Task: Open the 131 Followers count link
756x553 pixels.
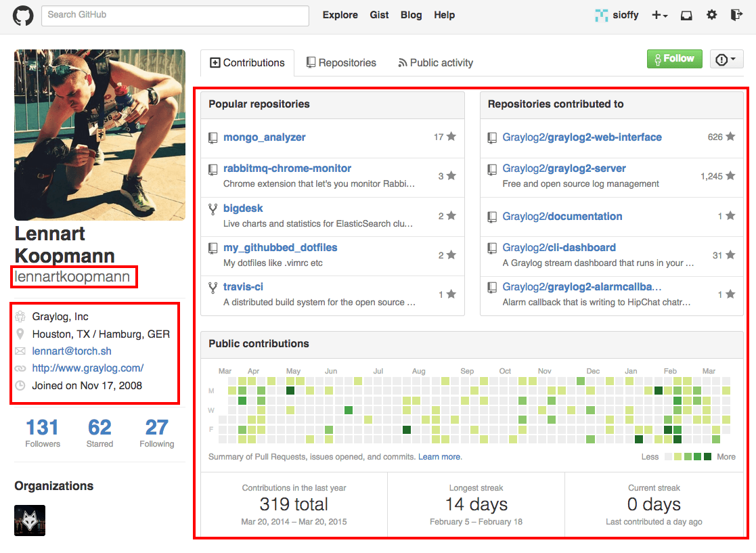Action: click(43, 433)
